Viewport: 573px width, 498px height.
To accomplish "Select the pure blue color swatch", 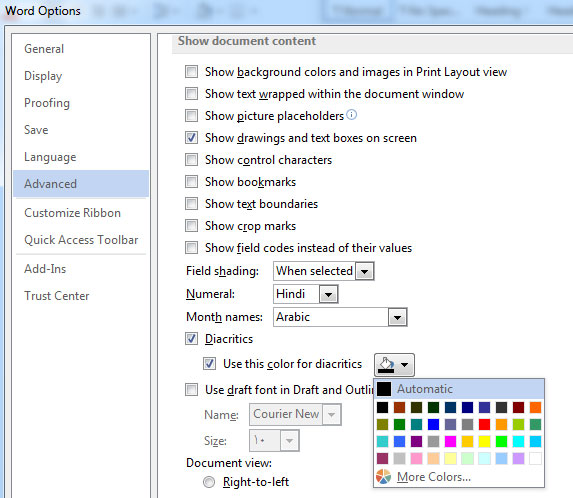I will click(433, 424).
